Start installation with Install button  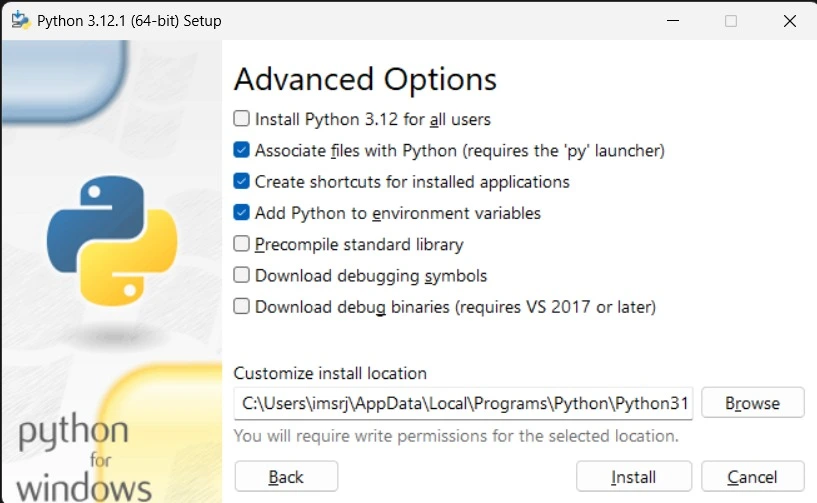coord(634,476)
